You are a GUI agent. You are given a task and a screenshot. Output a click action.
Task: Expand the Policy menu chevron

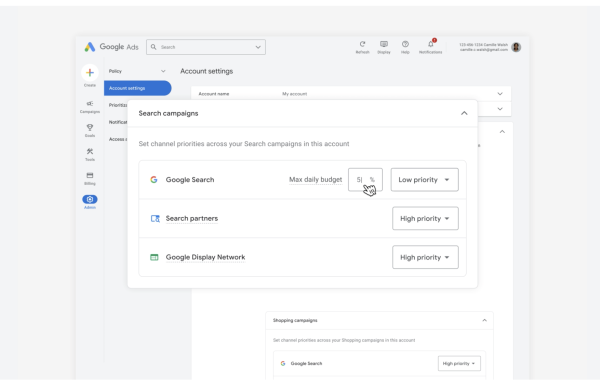(163, 71)
